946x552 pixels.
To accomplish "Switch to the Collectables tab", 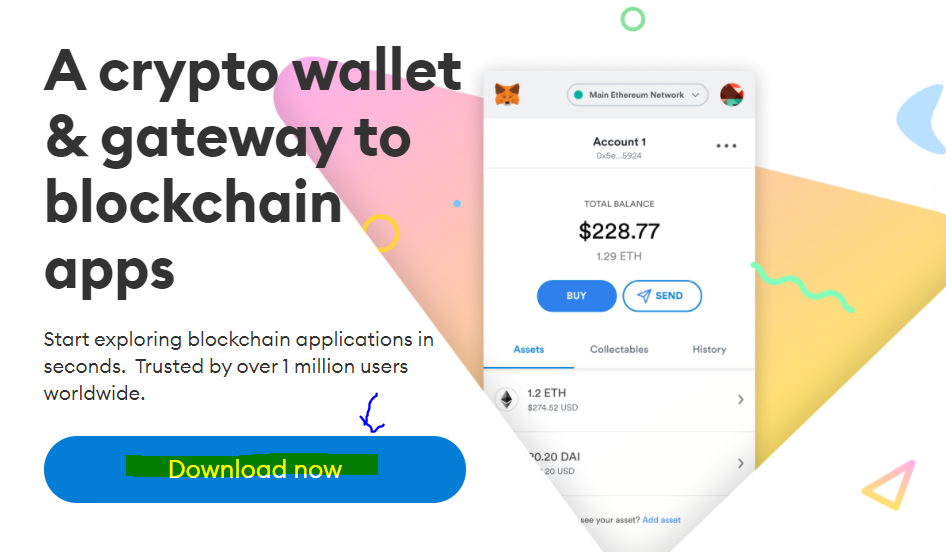I will point(619,349).
